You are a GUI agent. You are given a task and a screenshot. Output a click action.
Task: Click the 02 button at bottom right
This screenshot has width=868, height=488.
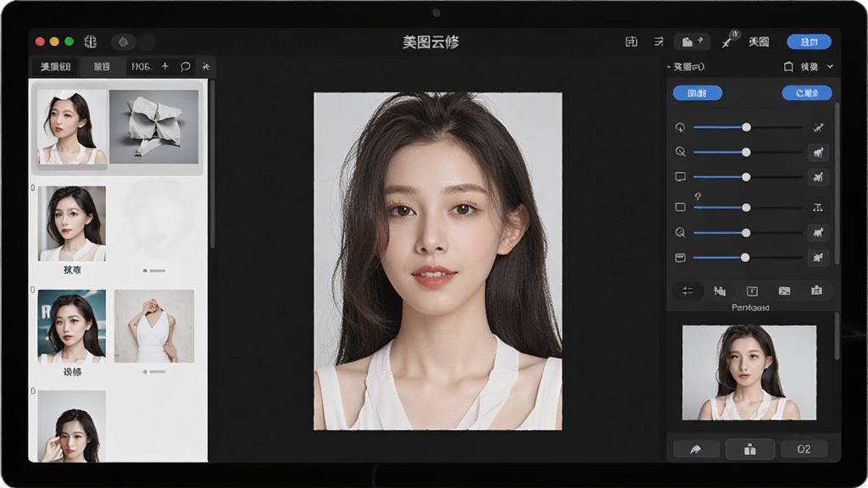(x=804, y=449)
